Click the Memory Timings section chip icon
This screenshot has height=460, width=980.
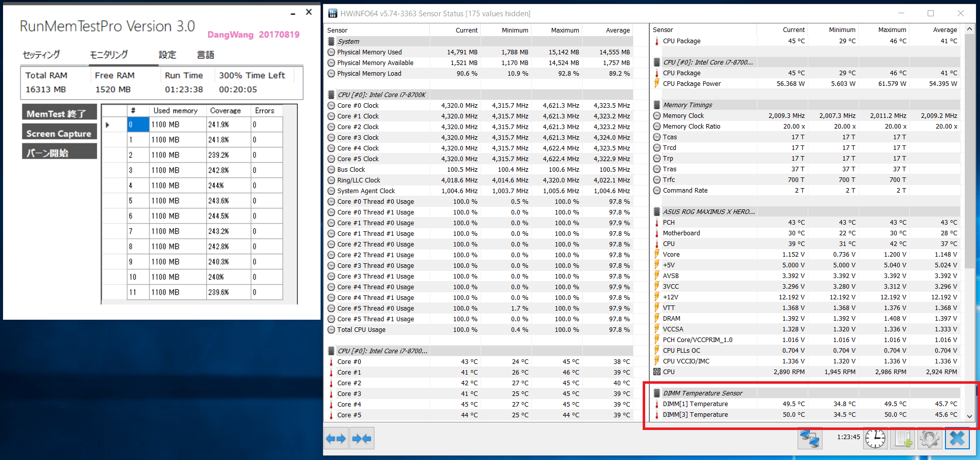pyautogui.click(x=657, y=105)
